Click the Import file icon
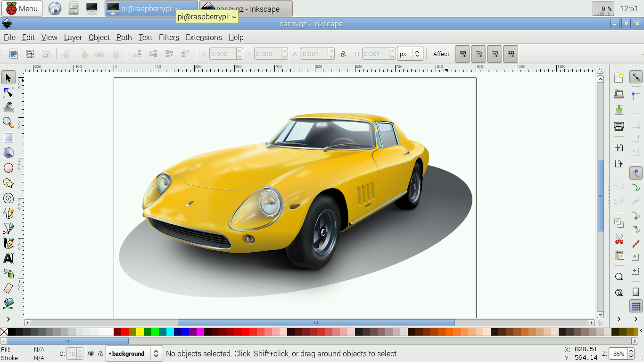The image size is (644, 362). tap(619, 148)
